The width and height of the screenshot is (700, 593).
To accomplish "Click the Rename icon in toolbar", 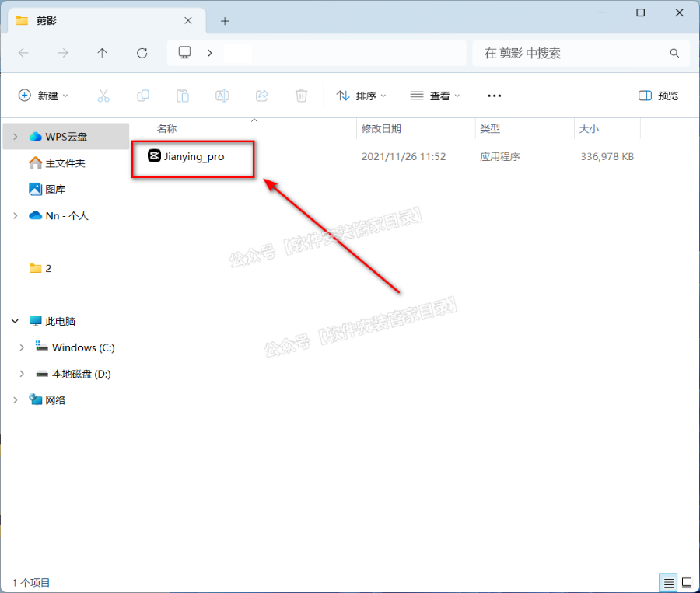I will 222,96.
